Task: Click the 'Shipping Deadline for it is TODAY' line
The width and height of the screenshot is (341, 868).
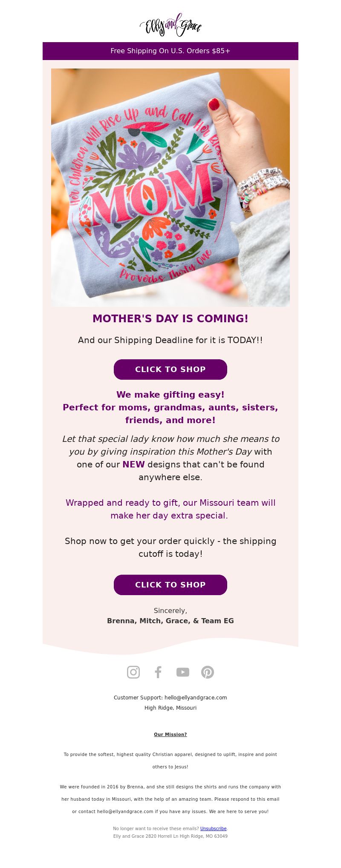Action: click(x=170, y=340)
